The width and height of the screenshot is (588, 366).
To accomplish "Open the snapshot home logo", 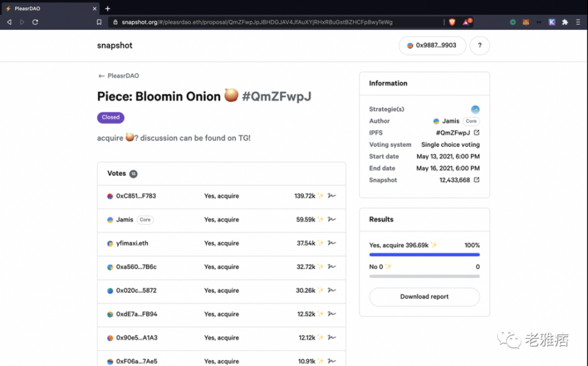I will click(x=115, y=45).
